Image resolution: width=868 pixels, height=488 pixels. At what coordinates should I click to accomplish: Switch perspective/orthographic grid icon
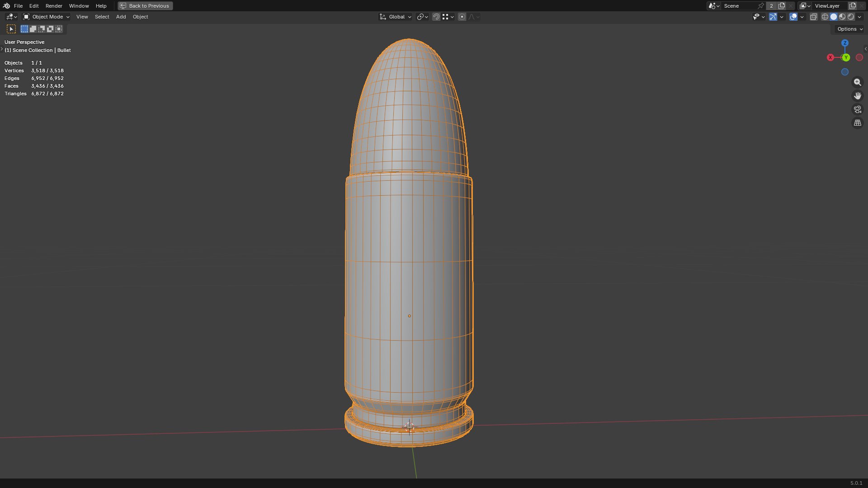[x=857, y=123]
